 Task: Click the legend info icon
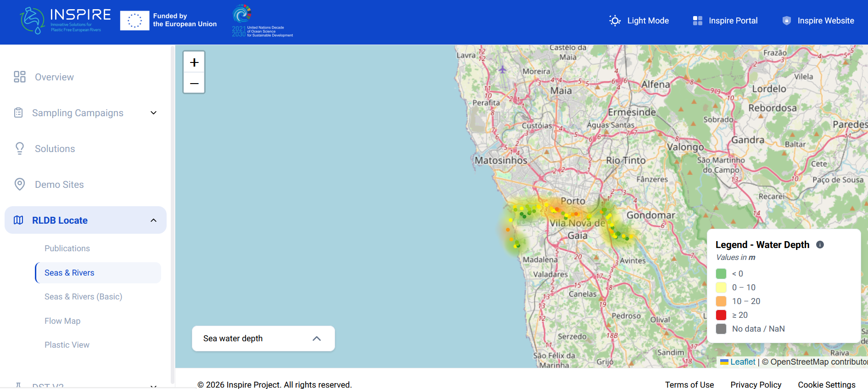pyautogui.click(x=820, y=245)
